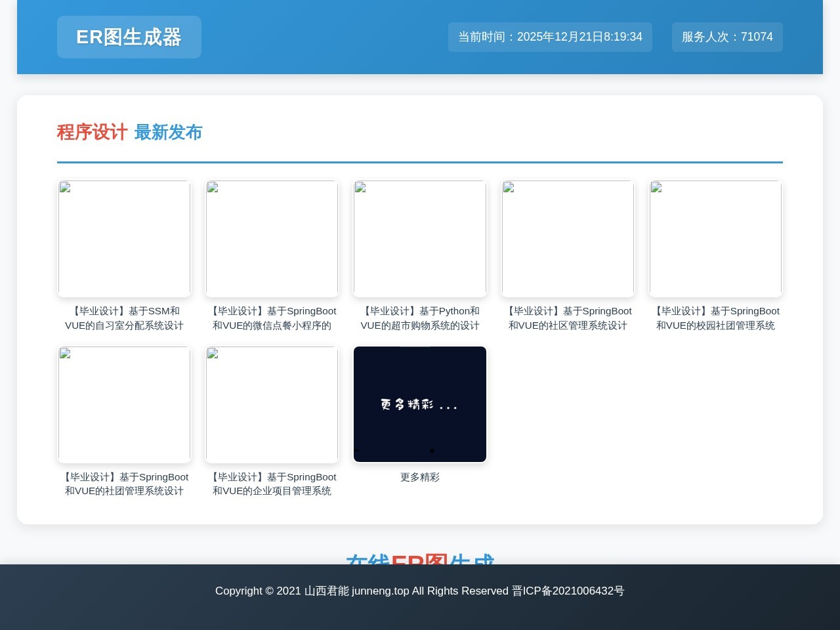Click the 晋ICP备2021006432号 footer link
840x630 pixels.
point(568,591)
